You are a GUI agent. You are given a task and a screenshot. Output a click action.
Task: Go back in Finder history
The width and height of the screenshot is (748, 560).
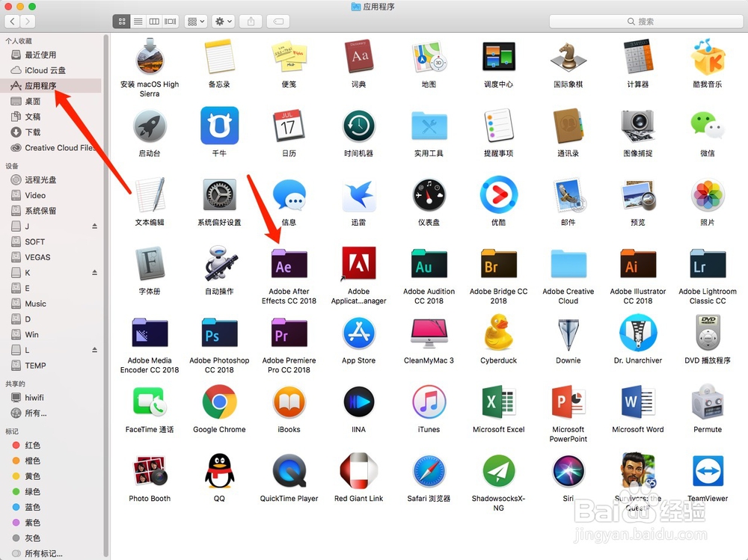pyautogui.click(x=13, y=21)
